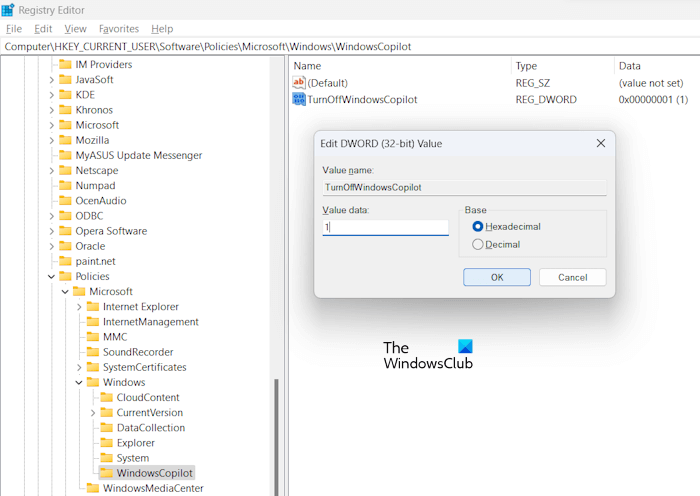Click the REG_SZ type cell
The height and width of the screenshot is (496, 700).
pos(533,83)
